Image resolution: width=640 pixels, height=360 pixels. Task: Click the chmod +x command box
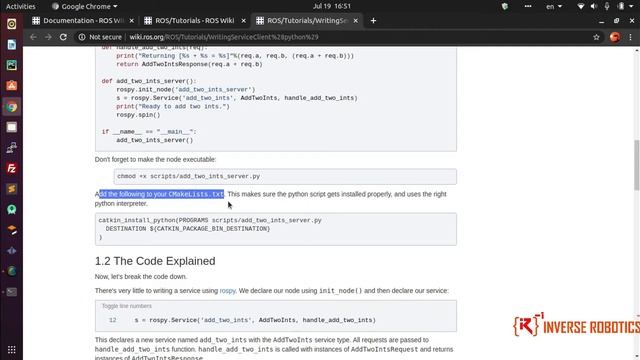pyautogui.click(x=285, y=176)
